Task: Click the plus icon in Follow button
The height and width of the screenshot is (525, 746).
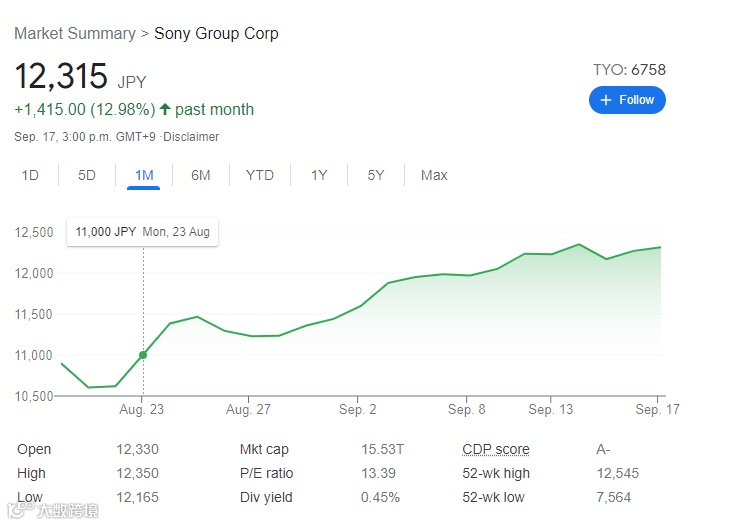Action: tap(606, 100)
